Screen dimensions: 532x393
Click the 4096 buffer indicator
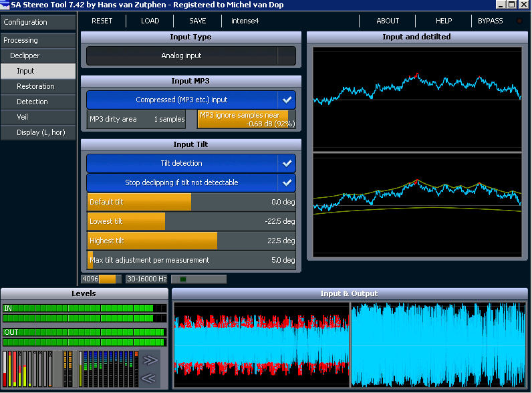pyautogui.click(x=101, y=279)
